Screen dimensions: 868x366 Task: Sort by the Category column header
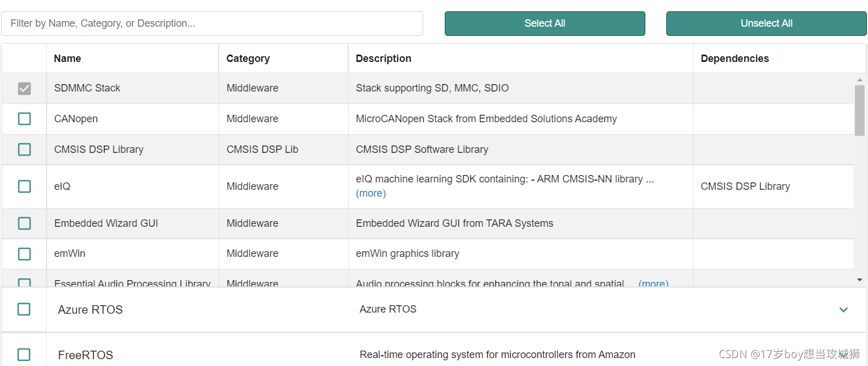click(x=248, y=59)
